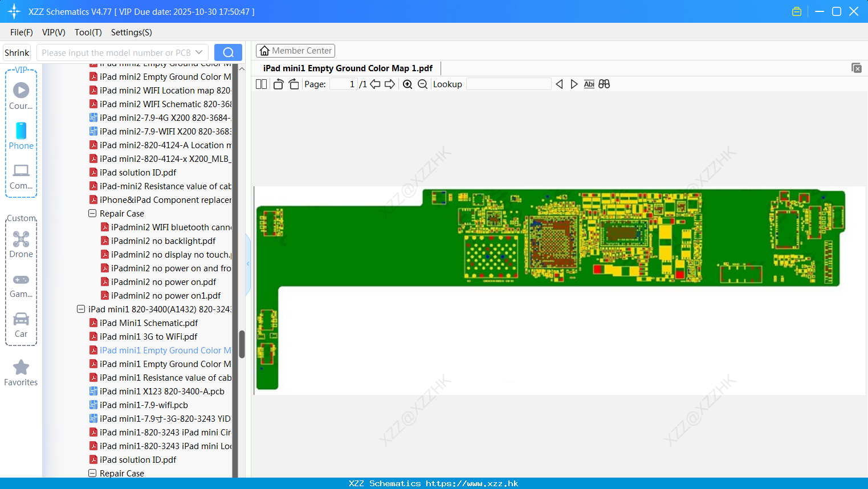Rotate page counterclockwise

click(278, 84)
